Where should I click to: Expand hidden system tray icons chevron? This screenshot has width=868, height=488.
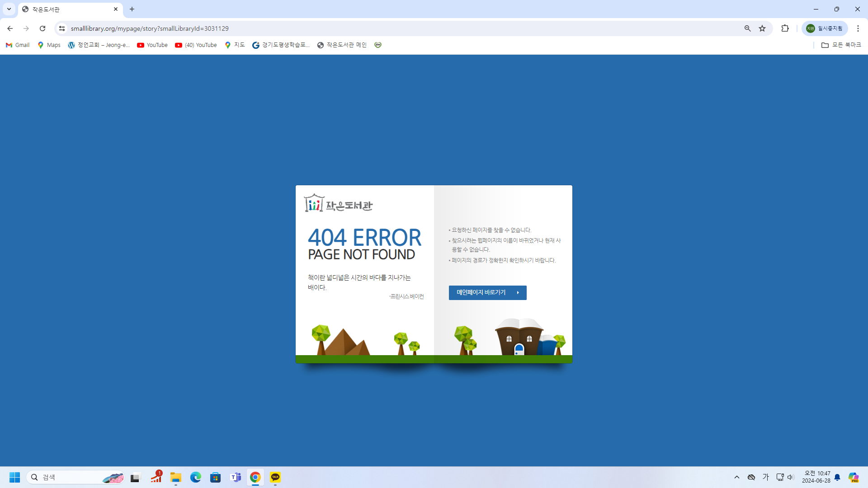point(737,477)
